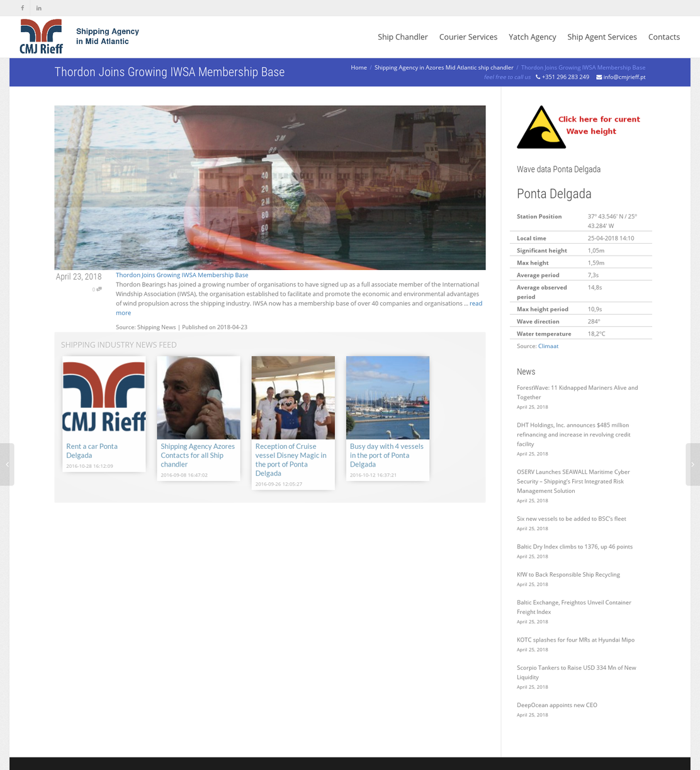
Task: Go to previous post arrow
Action: (x=7, y=464)
